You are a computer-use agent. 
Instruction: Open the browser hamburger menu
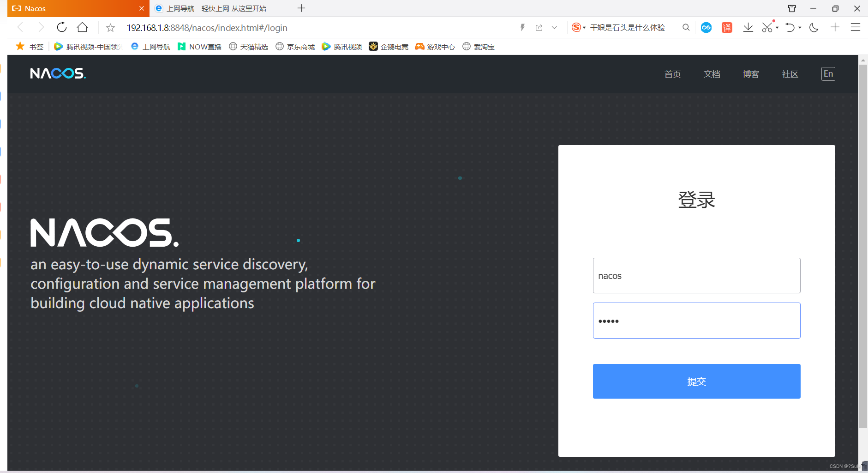point(856,27)
